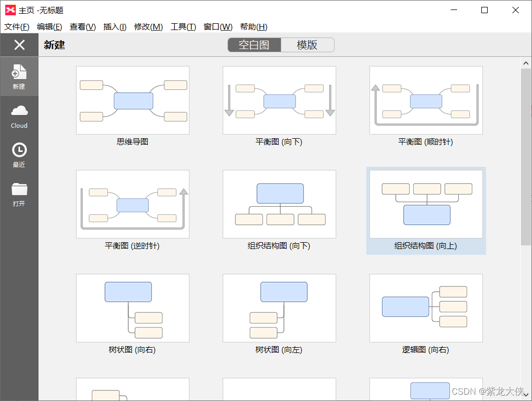This screenshot has height=401, width=532.
Task: Click the scrollbar down arrow
Action: pyautogui.click(x=526, y=395)
